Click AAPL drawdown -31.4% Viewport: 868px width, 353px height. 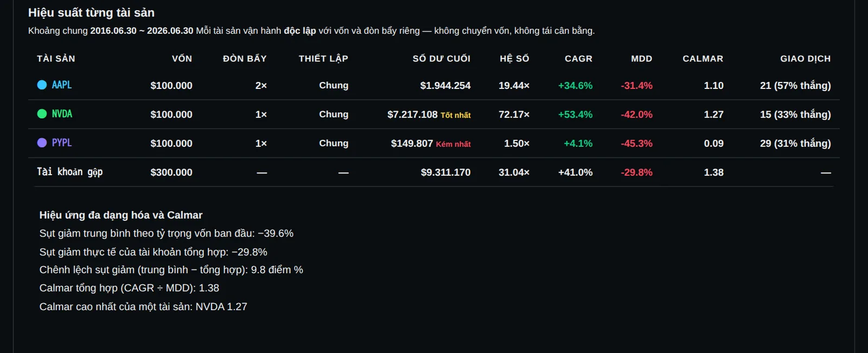637,86
